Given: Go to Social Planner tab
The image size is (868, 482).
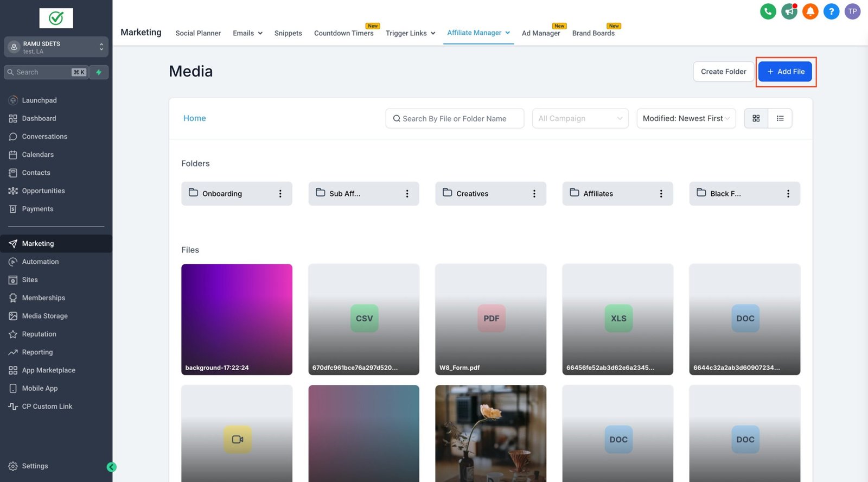Looking at the screenshot, I should 198,33.
